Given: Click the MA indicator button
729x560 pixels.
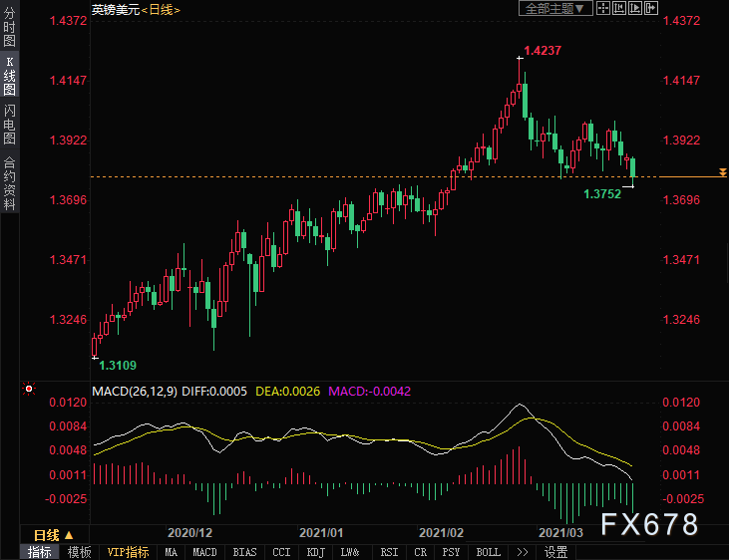Looking at the screenshot, I should pyautogui.click(x=172, y=552).
